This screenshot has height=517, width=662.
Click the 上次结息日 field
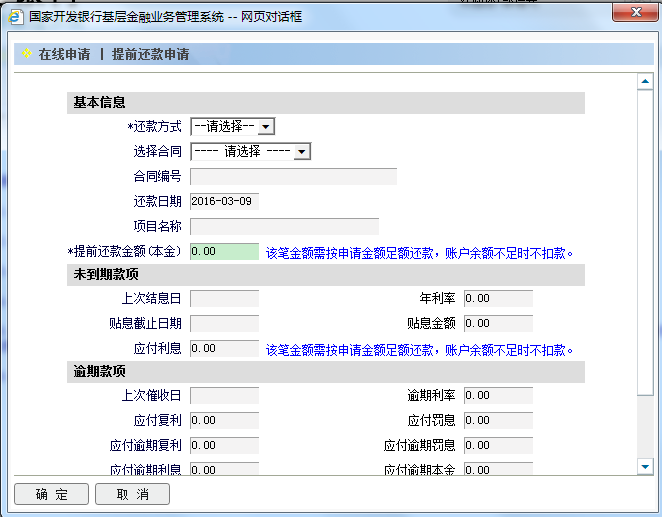[x=224, y=298]
